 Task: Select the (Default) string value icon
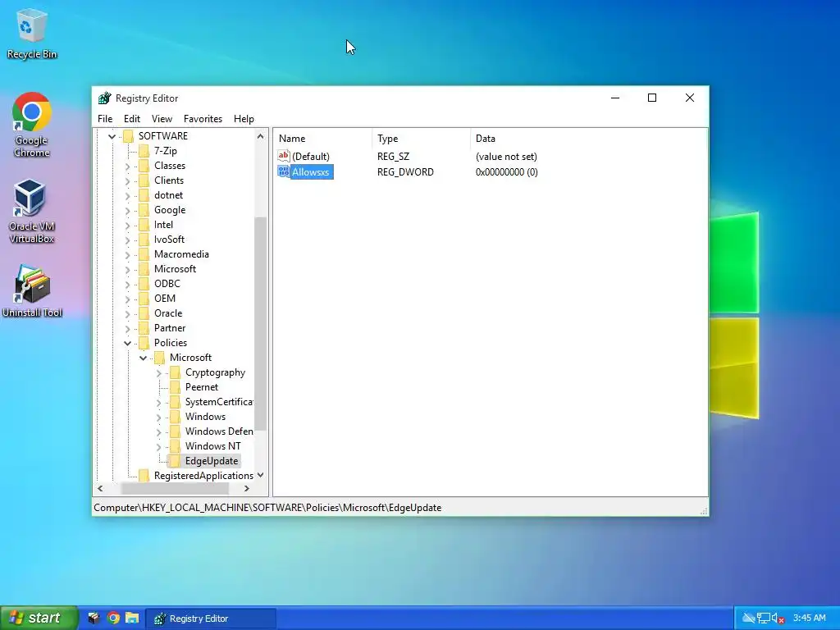283,156
